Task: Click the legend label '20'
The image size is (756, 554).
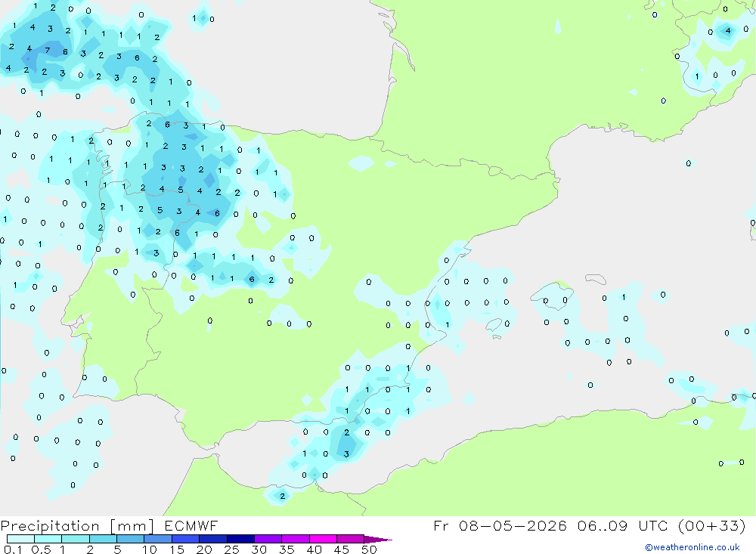Action: (204, 549)
